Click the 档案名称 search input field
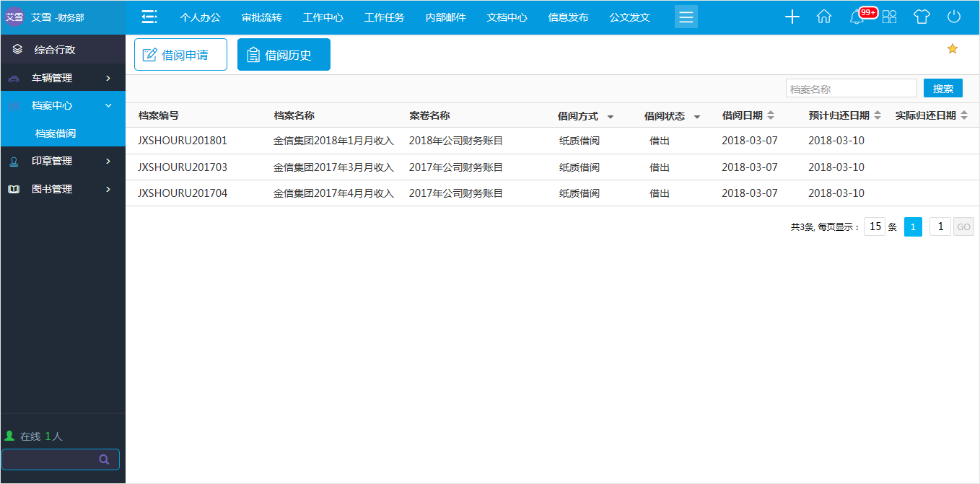The image size is (980, 484). coord(851,87)
